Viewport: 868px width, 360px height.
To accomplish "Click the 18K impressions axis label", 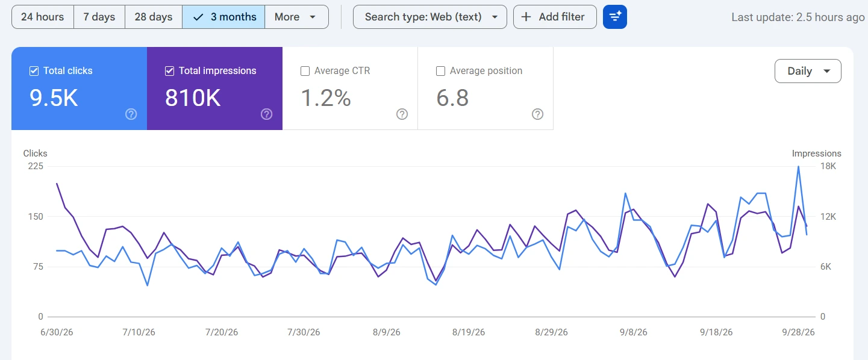I will pos(829,166).
